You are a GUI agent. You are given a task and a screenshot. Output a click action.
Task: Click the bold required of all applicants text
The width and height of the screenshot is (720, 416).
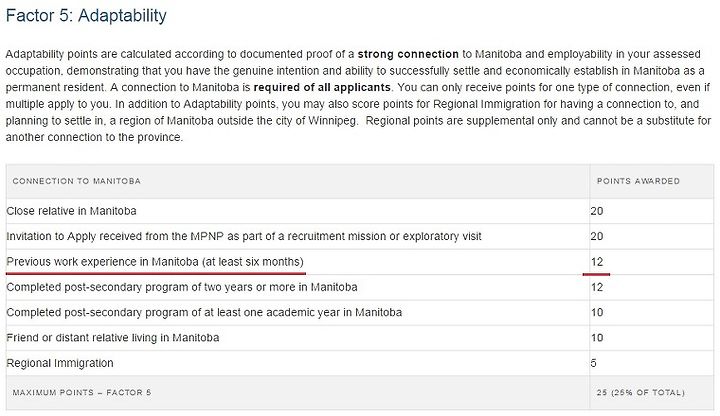click(x=322, y=87)
